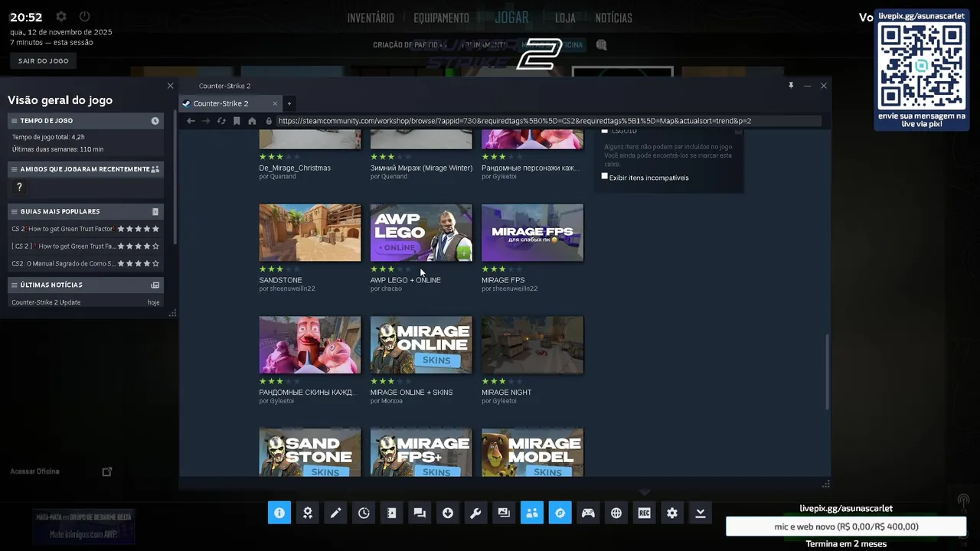Image resolution: width=980 pixels, height=551 pixels.
Task: Open the discussions chat-bubbles icon in overlay toolbar
Action: pyautogui.click(x=420, y=513)
